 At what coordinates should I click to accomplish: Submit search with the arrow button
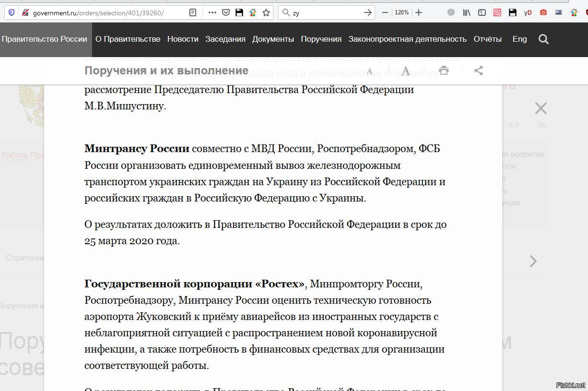(x=368, y=12)
